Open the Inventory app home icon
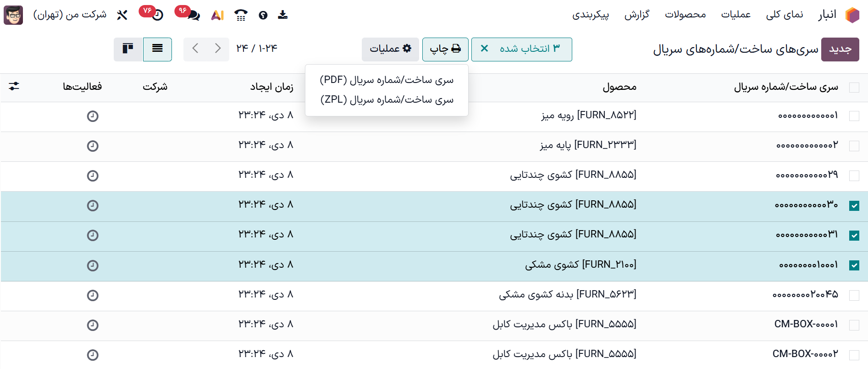 coord(852,15)
